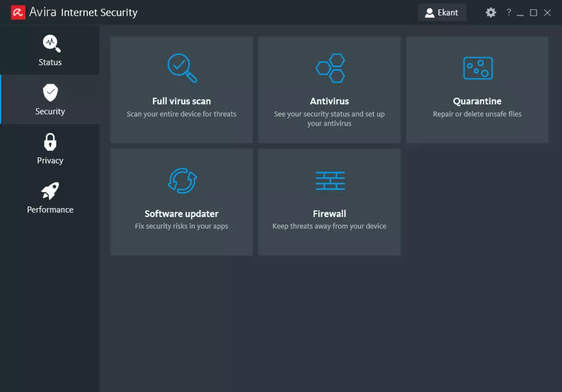Open application settings with the gear icon
The width and height of the screenshot is (562, 392).
(x=491, y=12)
